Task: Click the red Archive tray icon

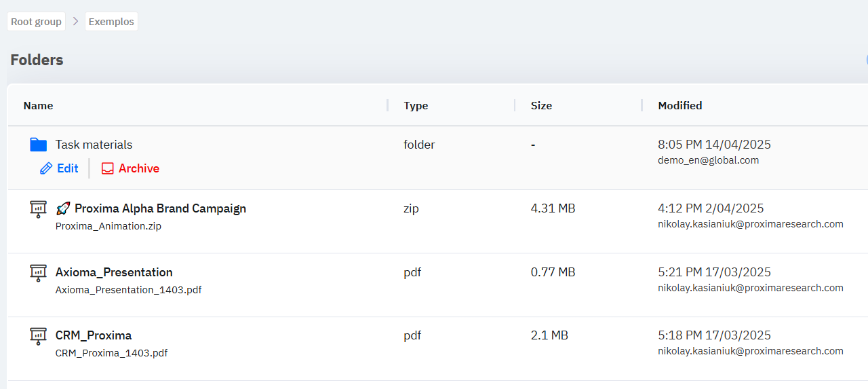Action: point(107,168)
